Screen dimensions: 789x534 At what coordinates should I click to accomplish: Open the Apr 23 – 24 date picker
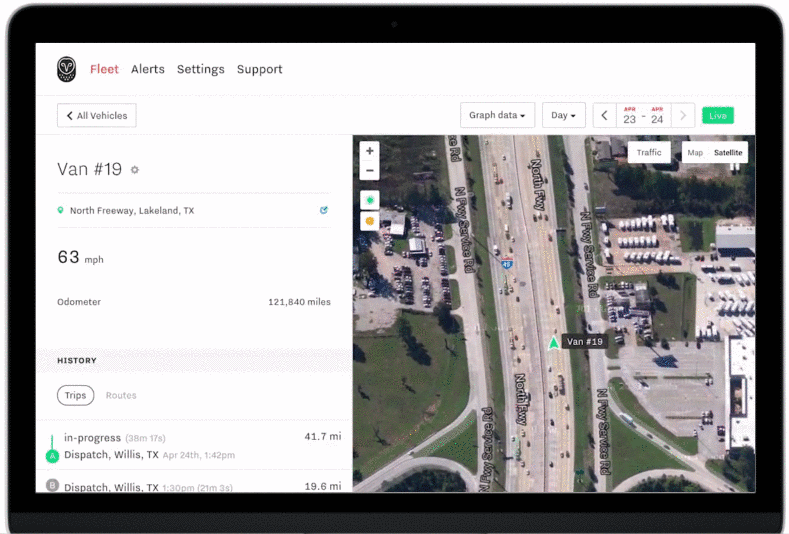[643, 115]
